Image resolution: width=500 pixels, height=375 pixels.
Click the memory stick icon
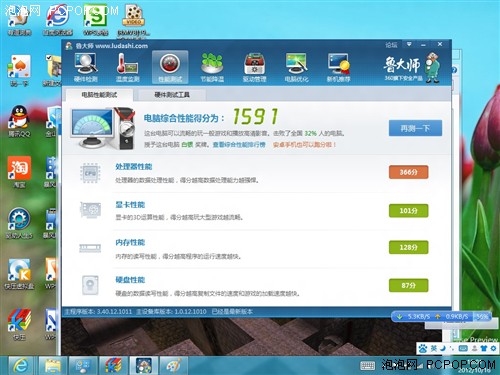[90, 248]
